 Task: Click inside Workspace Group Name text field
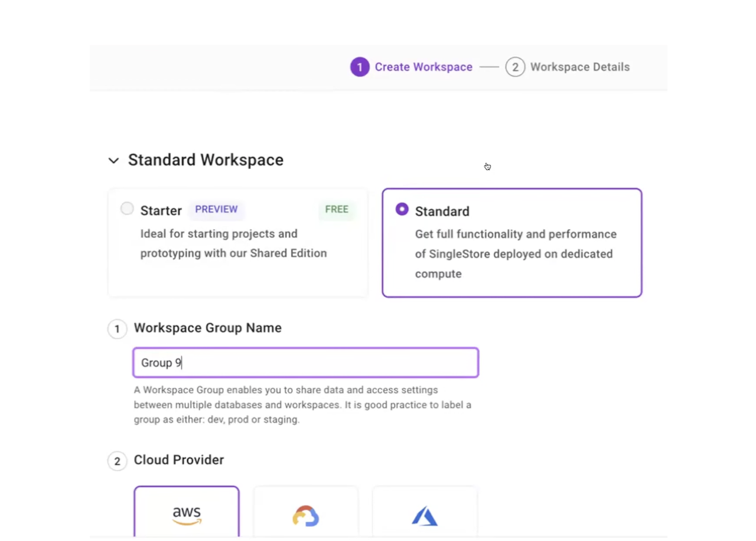(x=305, y=363)
